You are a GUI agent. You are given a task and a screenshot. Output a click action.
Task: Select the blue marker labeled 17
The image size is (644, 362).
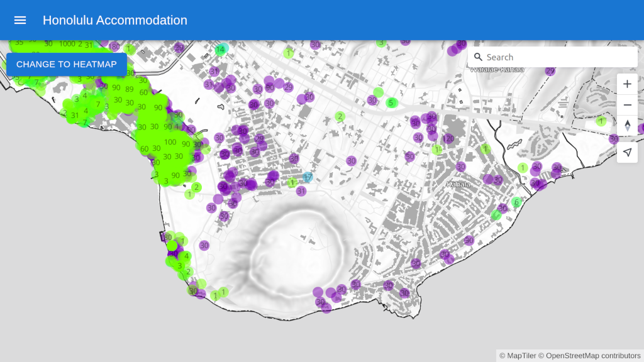pyautogui.click(x=308, y=178)
